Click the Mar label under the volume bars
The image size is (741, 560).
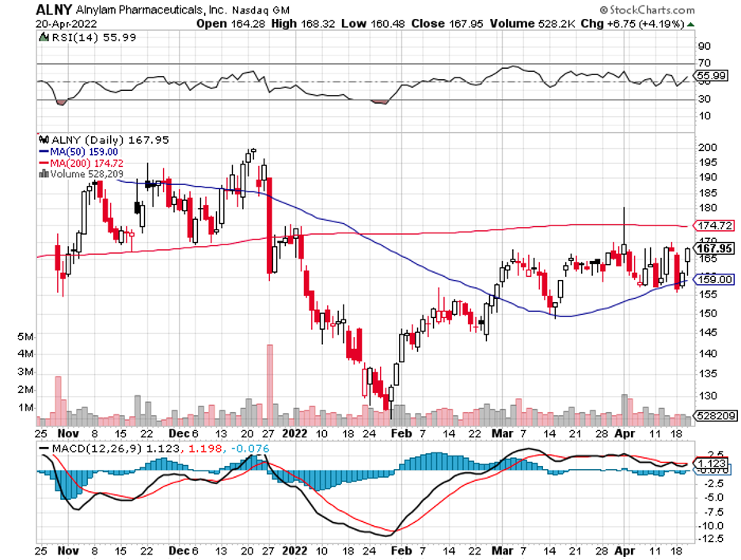pyautogui.click(x=502, y=433)
